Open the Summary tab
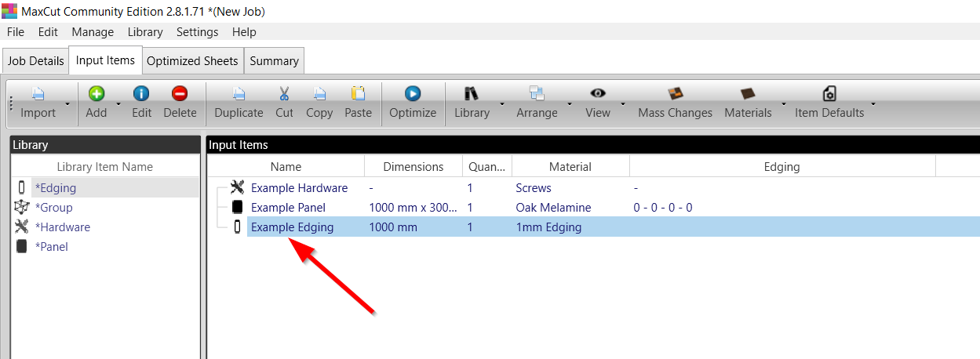The image size is (980, 359). click(x=274, y=60)
